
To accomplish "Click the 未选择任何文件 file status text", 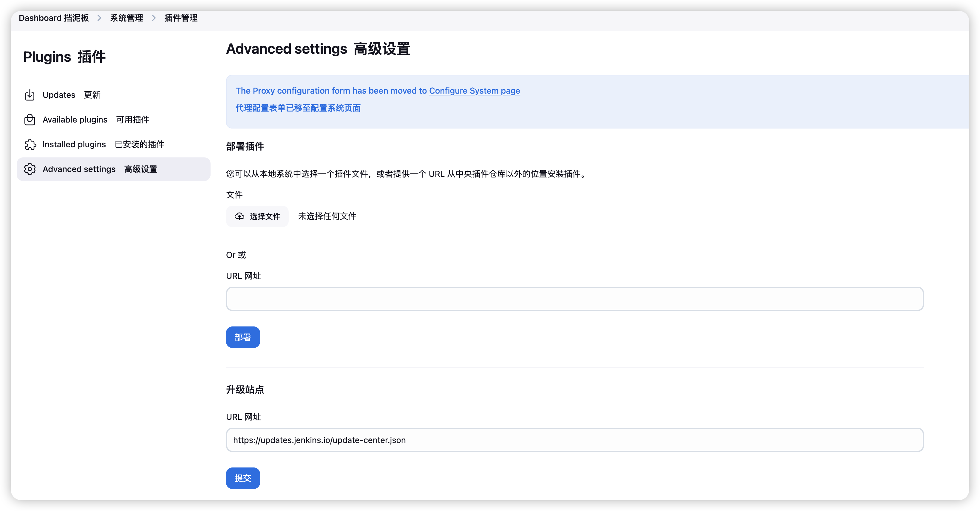I will (327, 216).
